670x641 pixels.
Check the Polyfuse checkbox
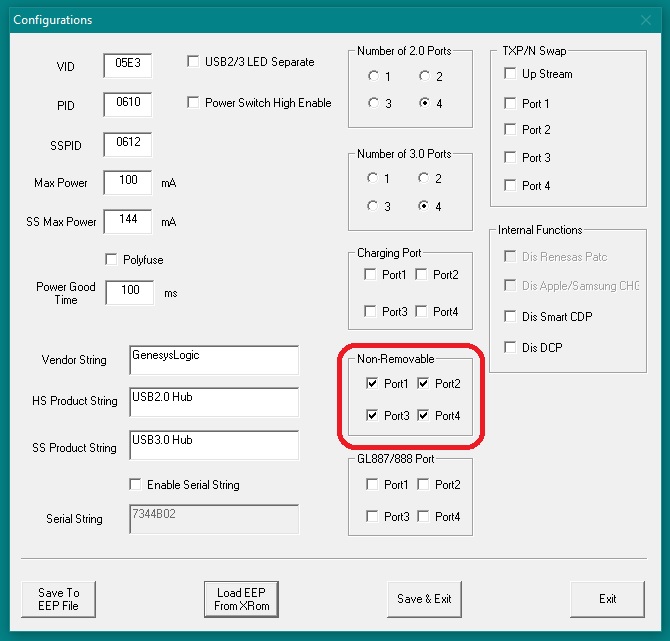pos(111,260)
